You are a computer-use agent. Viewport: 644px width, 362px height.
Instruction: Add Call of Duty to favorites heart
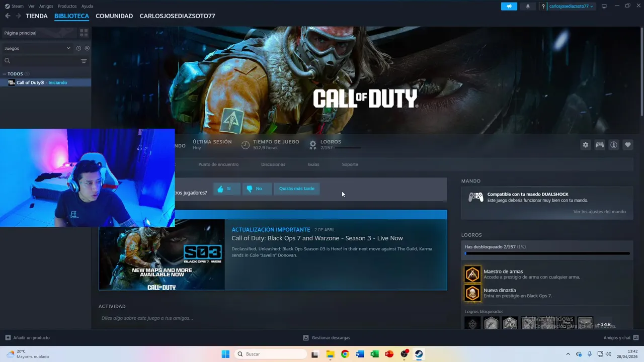[628, 145]
